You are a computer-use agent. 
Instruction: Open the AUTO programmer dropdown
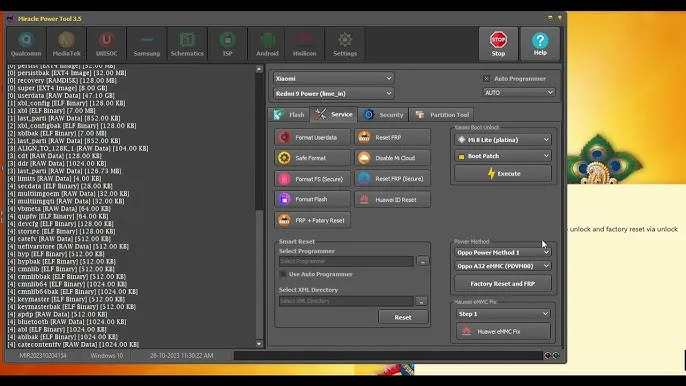pyautogui.click(x=519, y=93)
